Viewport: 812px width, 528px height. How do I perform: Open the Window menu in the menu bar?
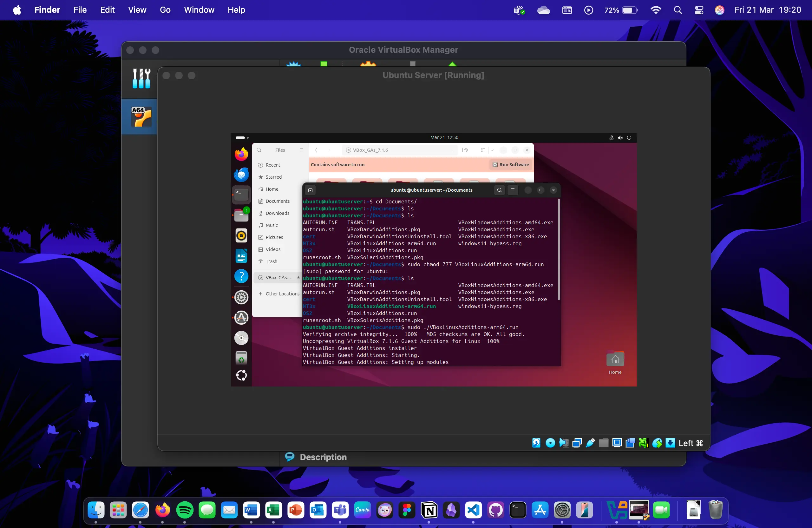click(199, 10)
